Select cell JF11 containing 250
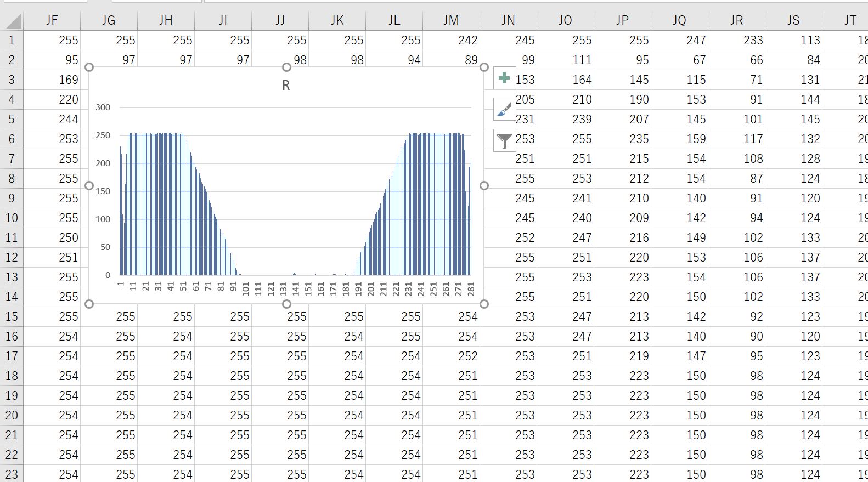868x482 pixels. pos(52,237)
